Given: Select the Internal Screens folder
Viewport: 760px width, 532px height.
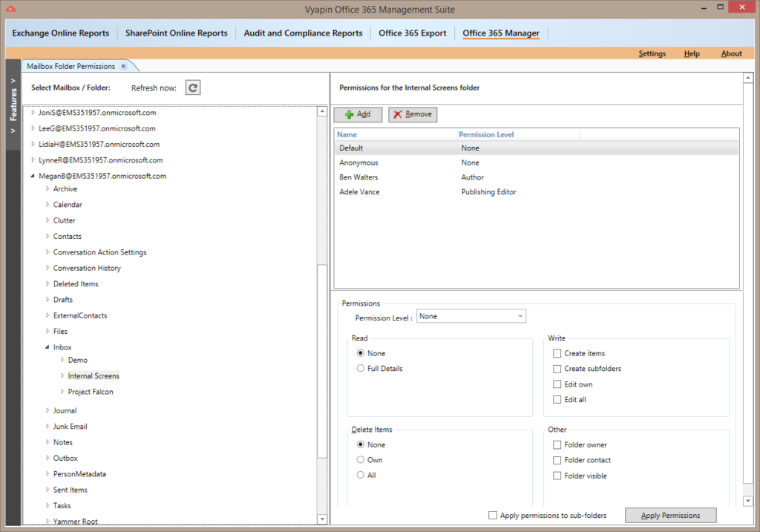Looking at the screenshot, I should [x=94, y=376].
